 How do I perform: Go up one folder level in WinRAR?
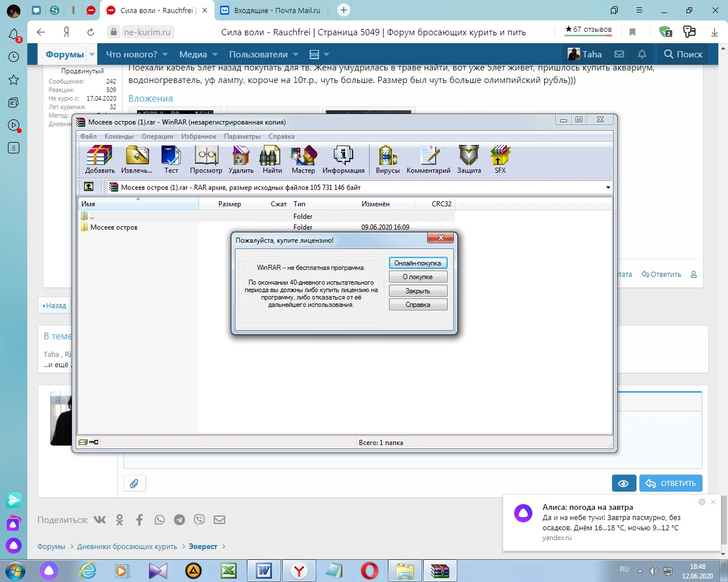[89, 187]
